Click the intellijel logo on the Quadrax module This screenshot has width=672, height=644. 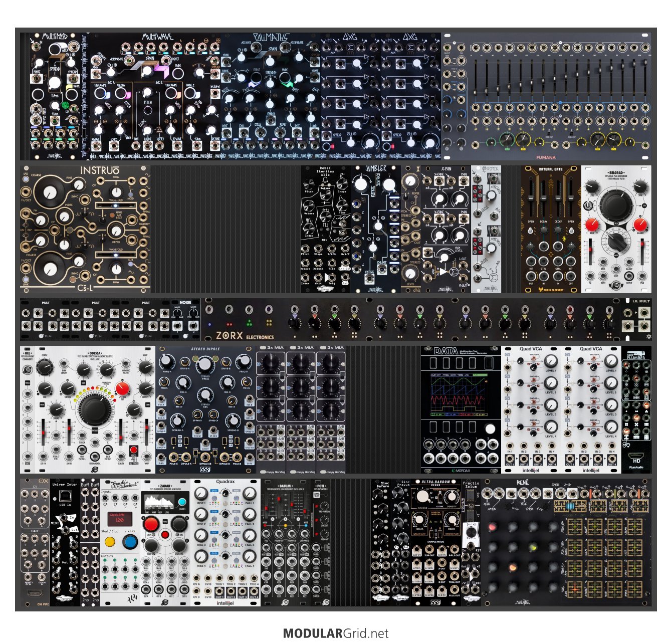tap(225, 603)
